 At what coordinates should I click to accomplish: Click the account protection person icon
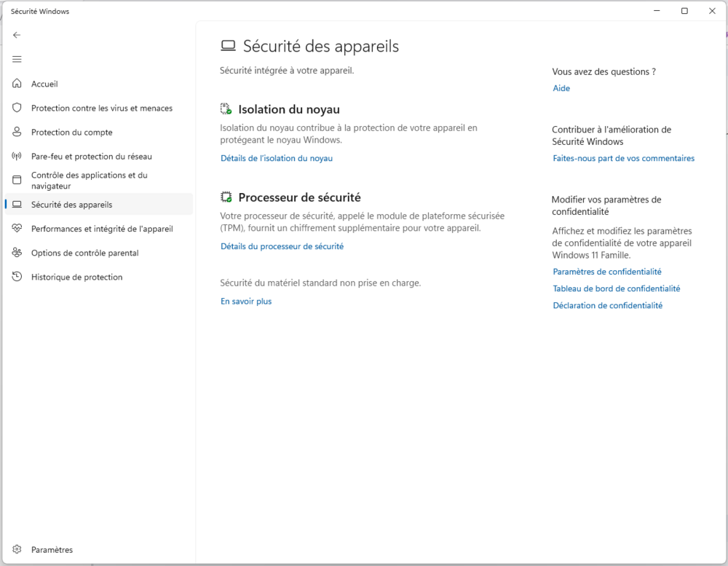17,132
